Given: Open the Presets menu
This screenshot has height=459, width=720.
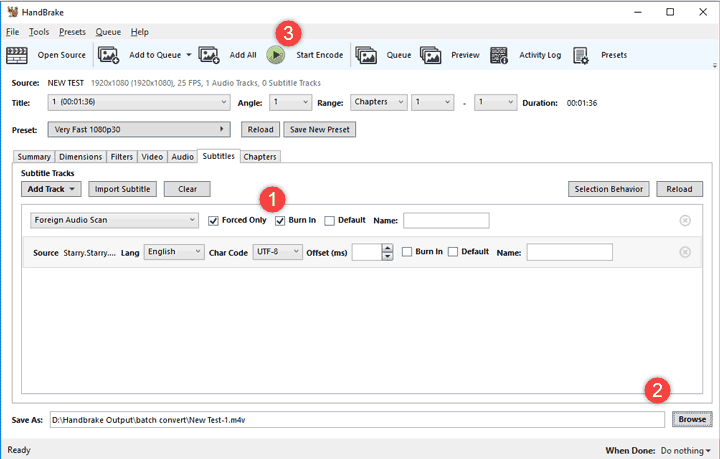Looking at the screenshot, I should pyautogui.click(x=72, y=32).
